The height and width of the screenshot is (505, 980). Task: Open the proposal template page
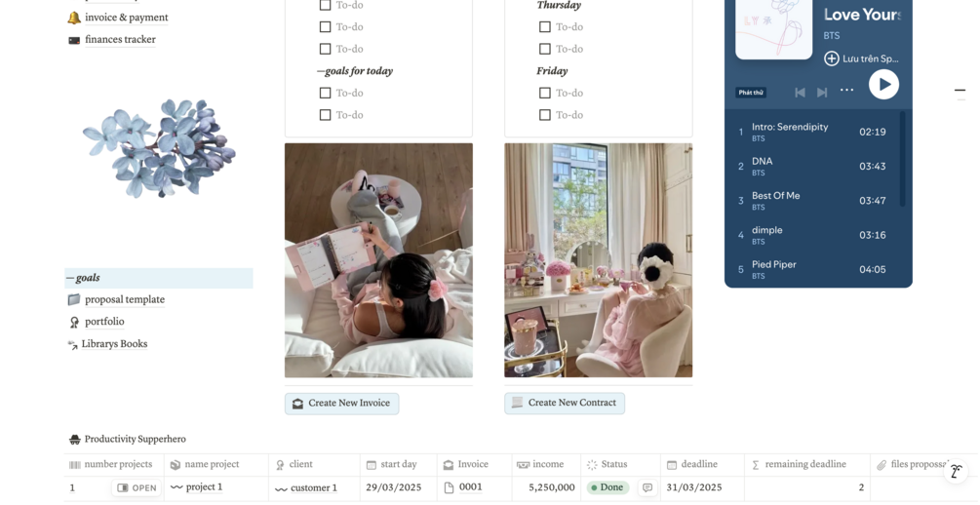(x=125, y=299)
